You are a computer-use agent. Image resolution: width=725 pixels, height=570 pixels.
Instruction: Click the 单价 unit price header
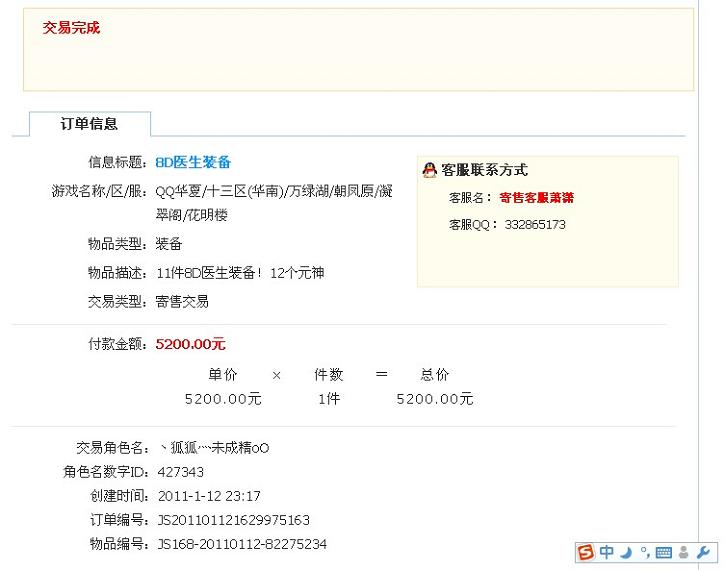(x=223, y=374)
